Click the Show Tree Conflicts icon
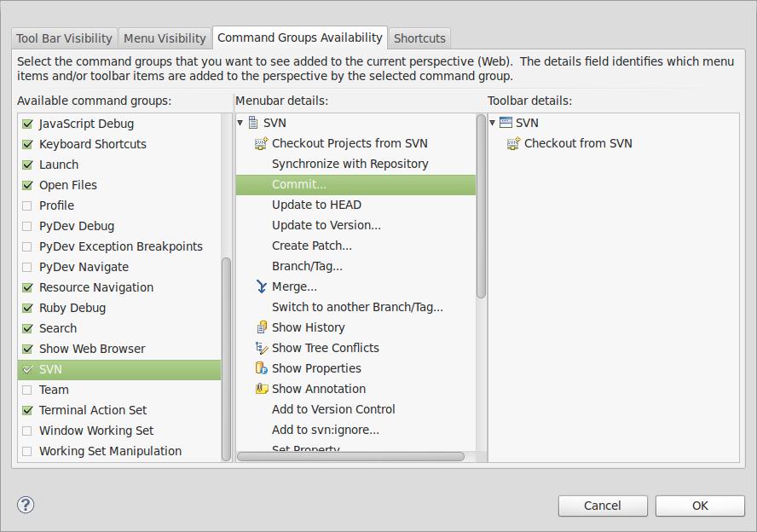 pyautogui.click(x=261, y=348)
